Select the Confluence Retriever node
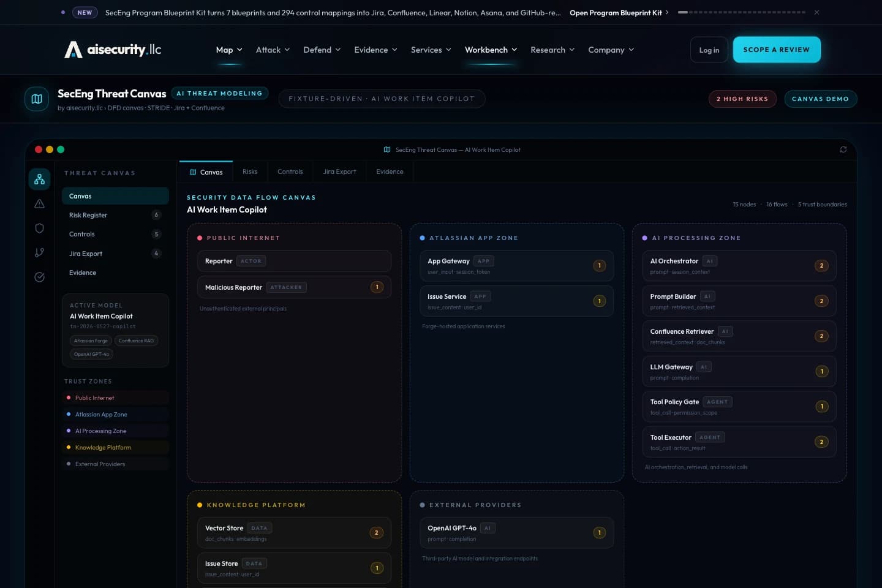 coord(739,336)
